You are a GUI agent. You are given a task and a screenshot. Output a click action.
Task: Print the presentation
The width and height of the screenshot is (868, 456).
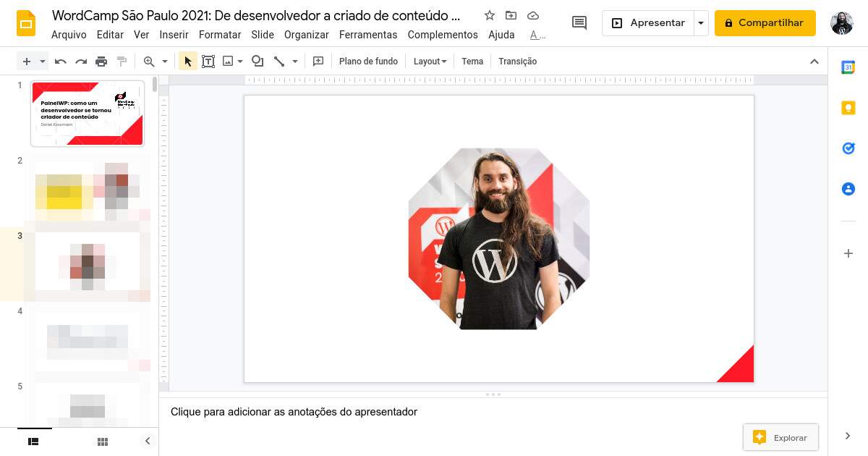101,62
